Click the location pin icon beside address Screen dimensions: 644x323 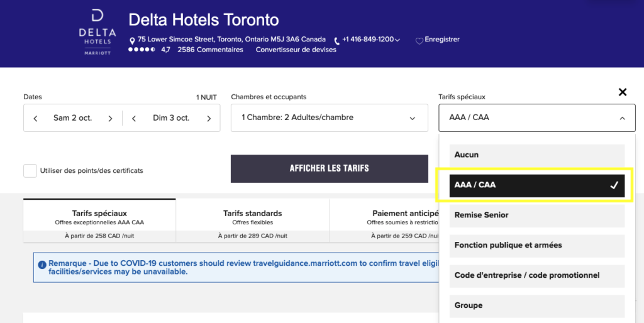132,40
